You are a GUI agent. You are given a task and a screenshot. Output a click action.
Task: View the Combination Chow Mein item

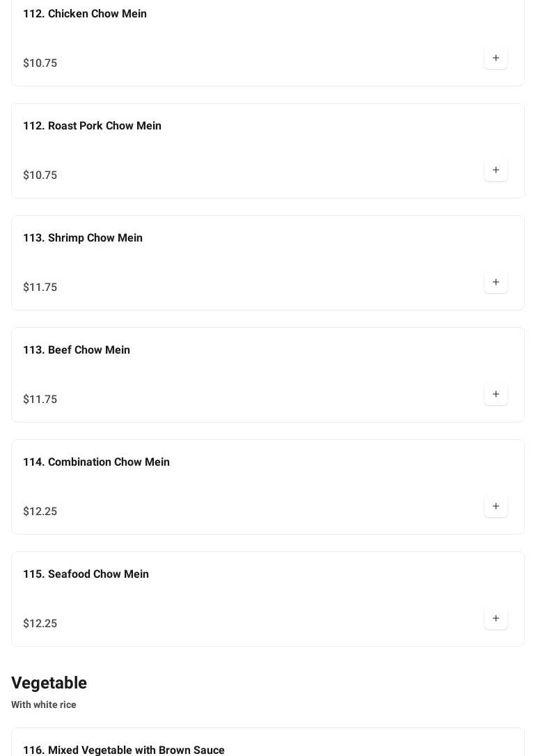[96, 462]
